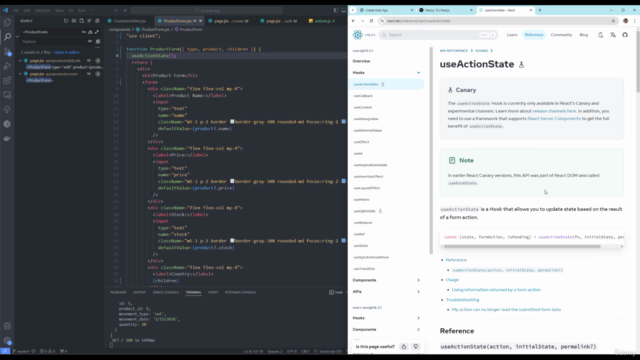Open the Explorer view in VS Code activity bar

(x=7, y=22)
